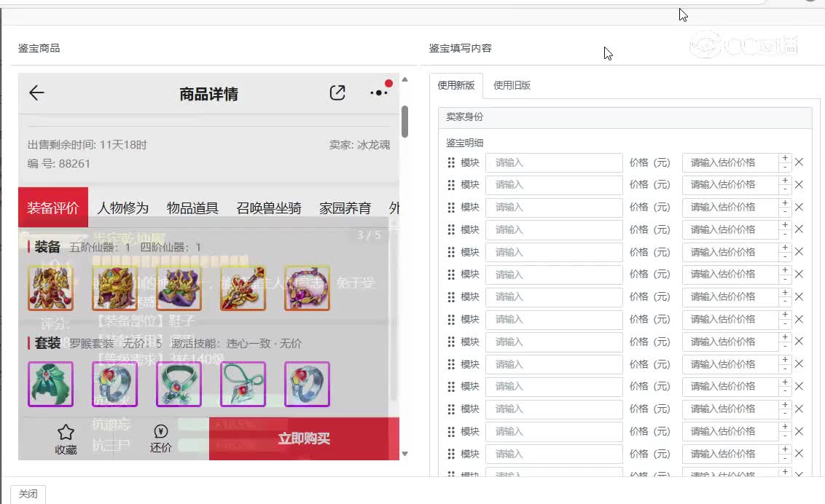825x504 pixels.
Task: Select the golden helmet equipment icon
Action: click(114, 288)
